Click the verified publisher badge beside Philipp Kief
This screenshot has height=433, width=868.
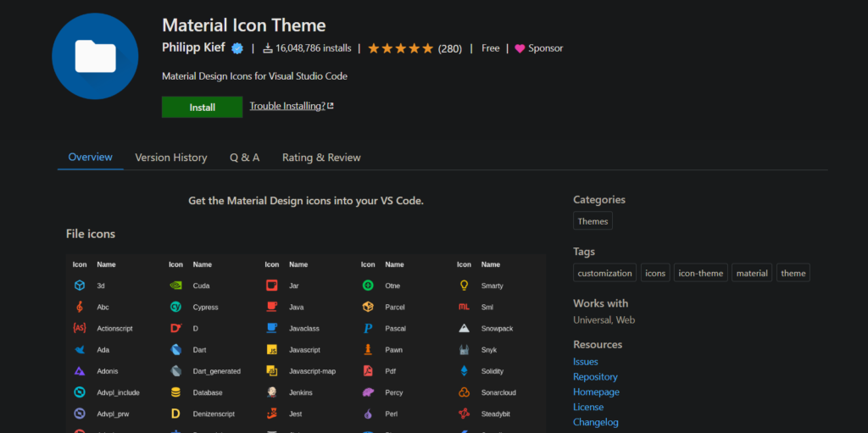tap(237, 48)
